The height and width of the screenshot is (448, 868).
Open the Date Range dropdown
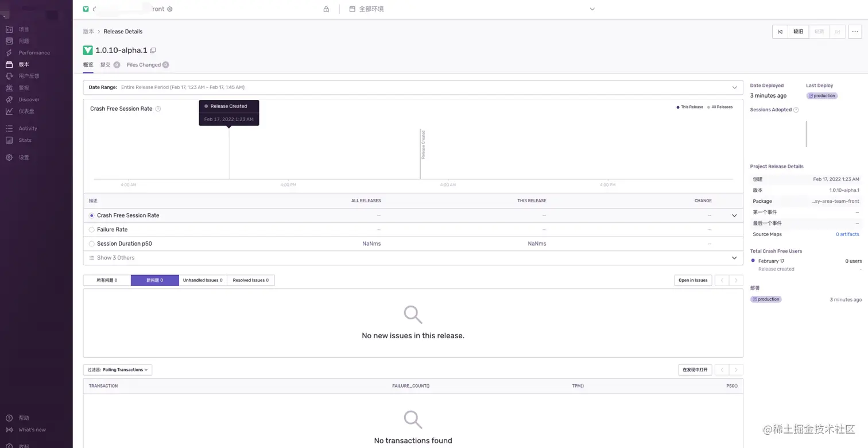(413, 87)
